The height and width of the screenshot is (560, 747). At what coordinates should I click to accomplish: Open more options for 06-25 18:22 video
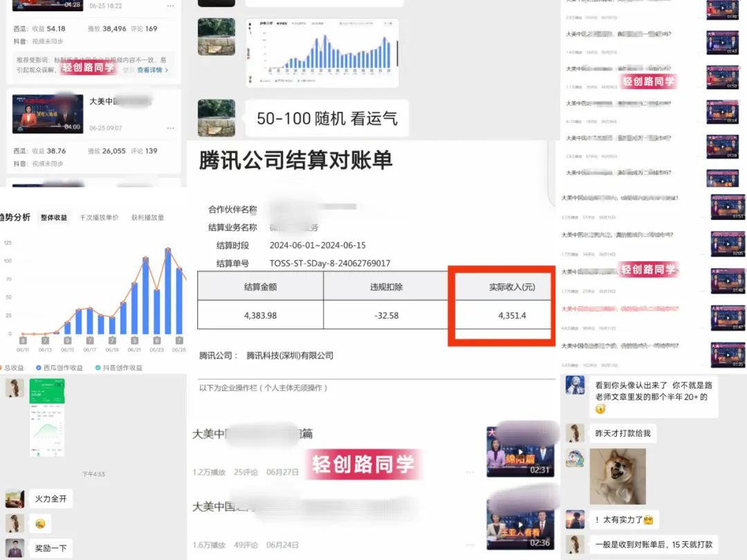[x=170, y=6]
